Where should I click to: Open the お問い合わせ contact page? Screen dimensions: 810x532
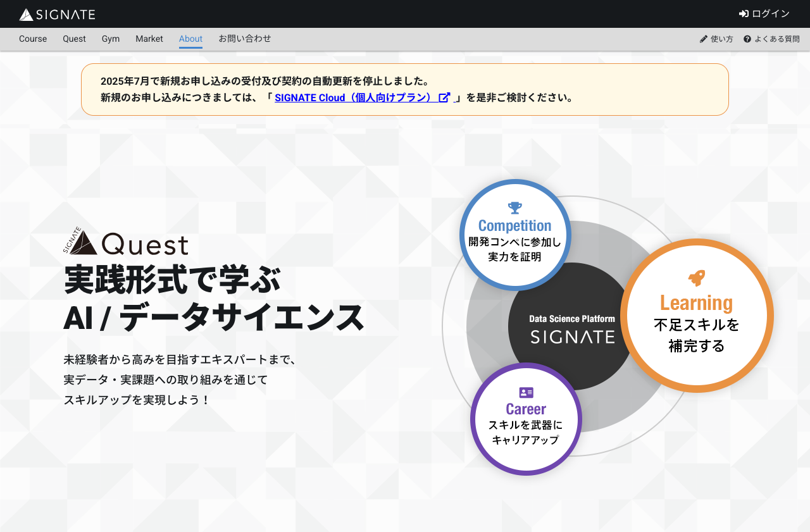point(245,39)
